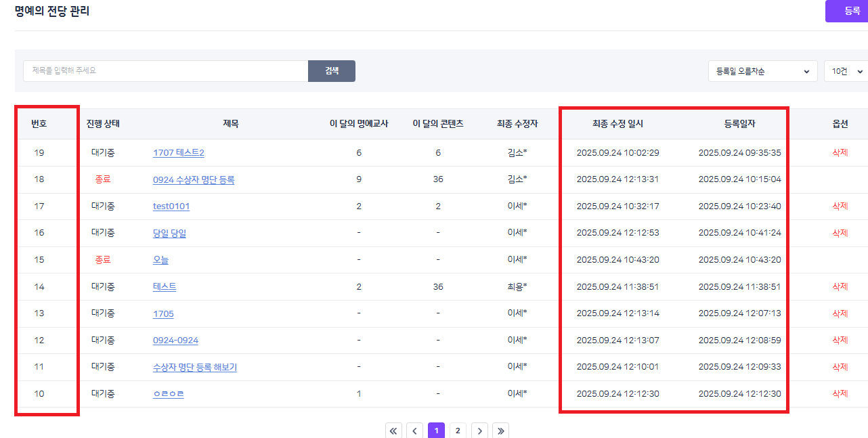Image resolution: width=868 pixels, height=438 pixels.
Task: Select current page 1 in pagination
Action: coord(437,431)
